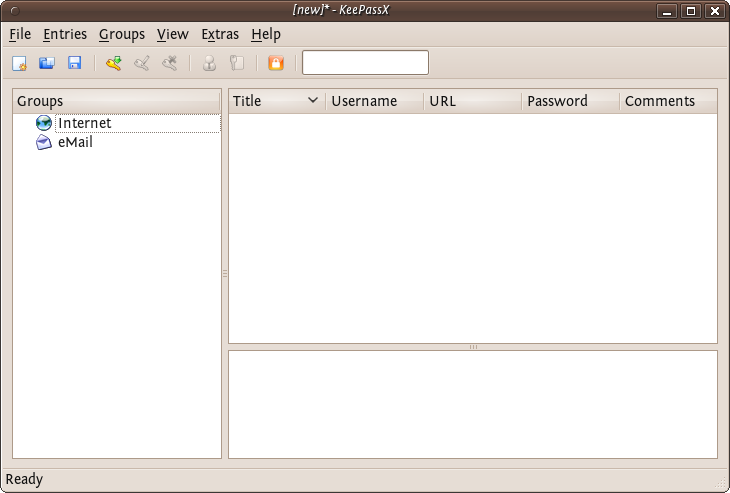Open the Extras menu

pyautogui.click(x=220, y=34)
